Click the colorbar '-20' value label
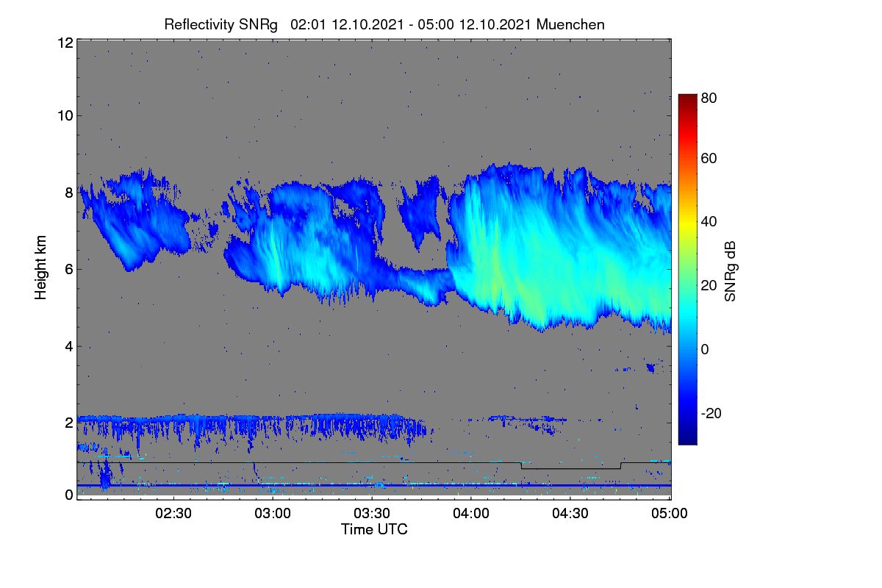 tap(711, 414)
